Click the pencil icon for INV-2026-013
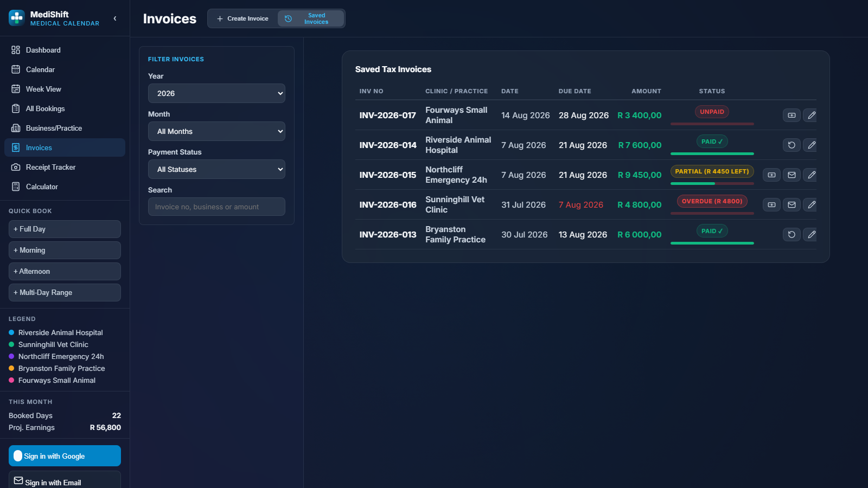Image resolution: width=868 pixels, height=488 pixels. coord(811,234)
